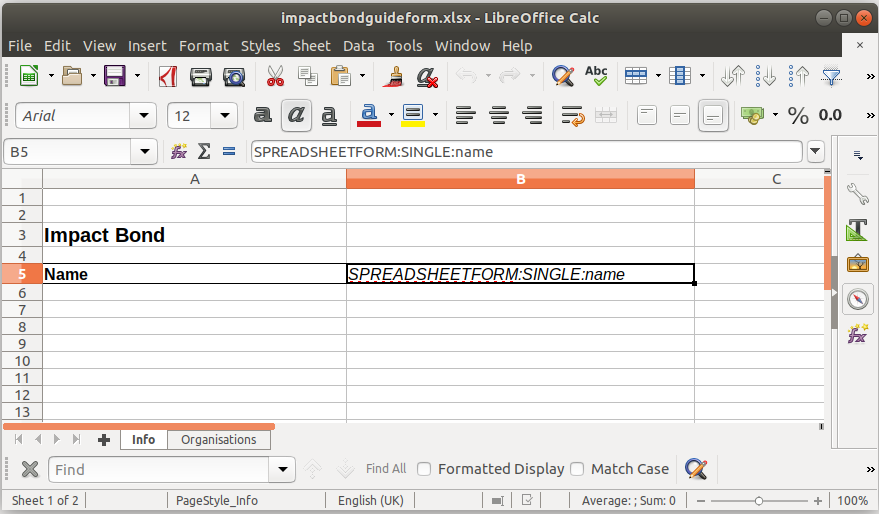This screenshot has height=514, width=879.
Task: Open the Format menu
Action: pos(203,46)
